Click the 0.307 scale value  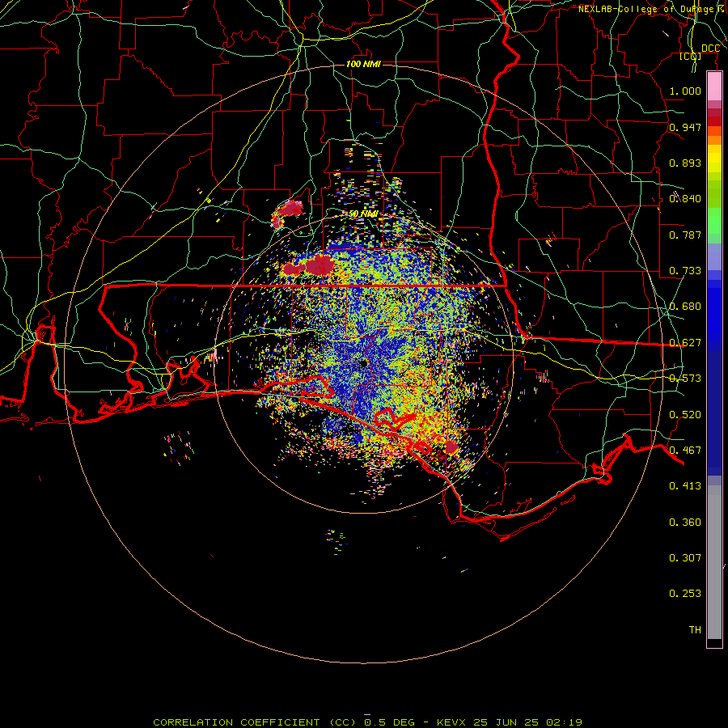coord(685,558)
